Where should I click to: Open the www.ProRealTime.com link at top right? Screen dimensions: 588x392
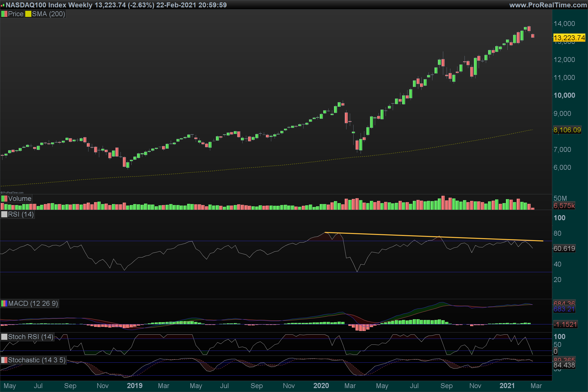coord(548,5)
